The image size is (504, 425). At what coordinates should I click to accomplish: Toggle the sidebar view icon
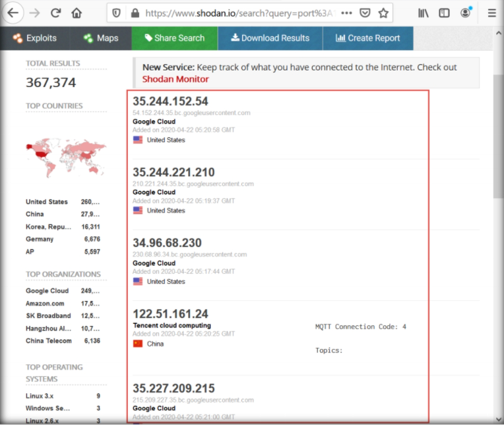tap(444, 13)
